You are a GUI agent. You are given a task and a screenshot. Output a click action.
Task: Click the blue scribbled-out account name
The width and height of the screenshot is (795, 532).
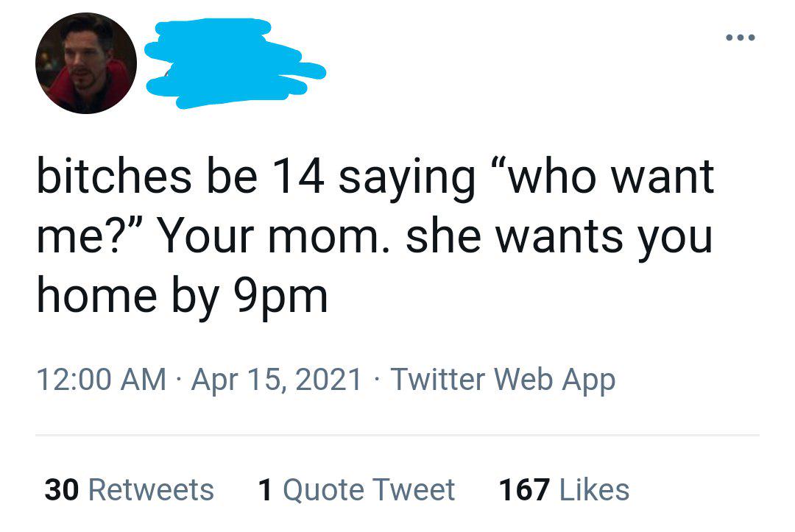(235, 63)
